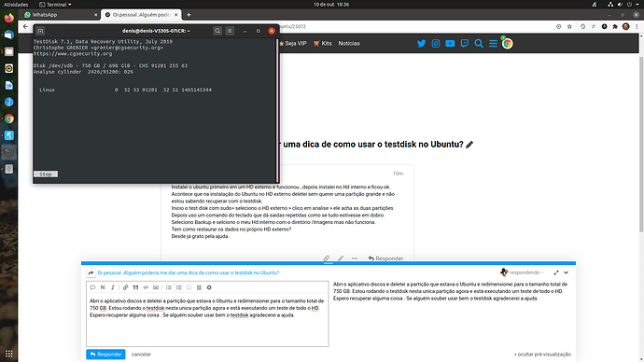Screen dimensions: 644x362
Task: Open the terminal hamburger menu
Action: point(230,31)
